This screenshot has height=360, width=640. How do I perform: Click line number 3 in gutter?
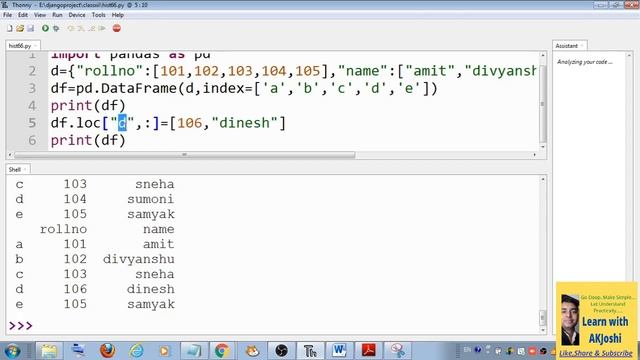pos(32,88)
